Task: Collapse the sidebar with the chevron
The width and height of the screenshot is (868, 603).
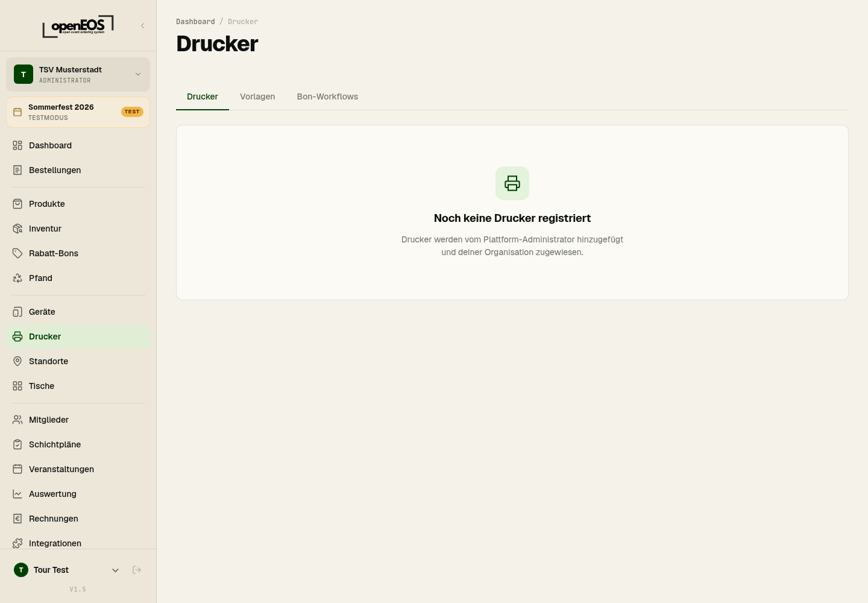Action: [143, 25]
